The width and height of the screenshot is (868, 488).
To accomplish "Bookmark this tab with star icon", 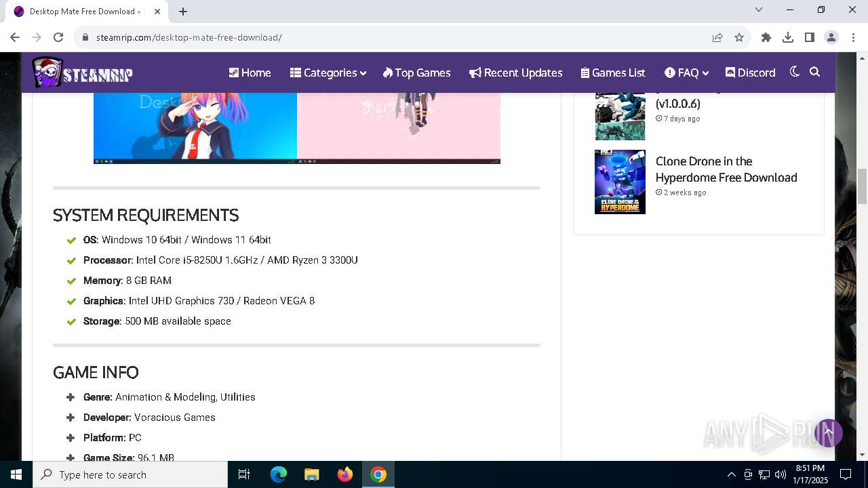I will point(739,37).
